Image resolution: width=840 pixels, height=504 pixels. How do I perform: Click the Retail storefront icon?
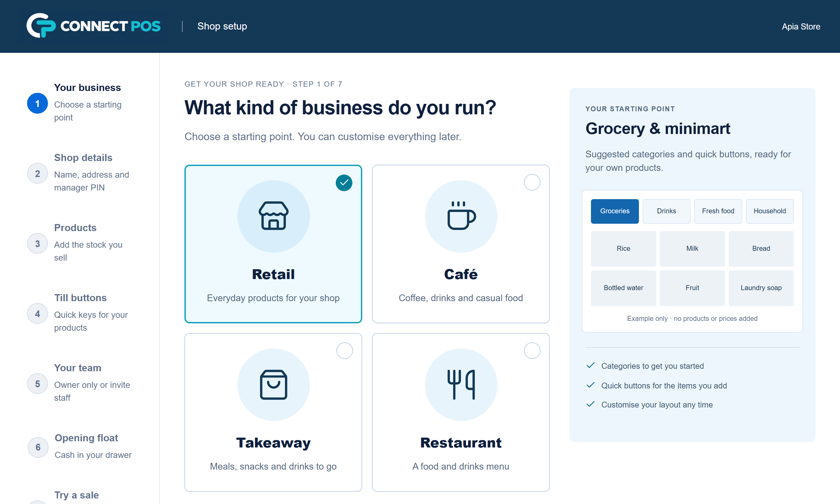pyautogui.click(x=274, y=216)
